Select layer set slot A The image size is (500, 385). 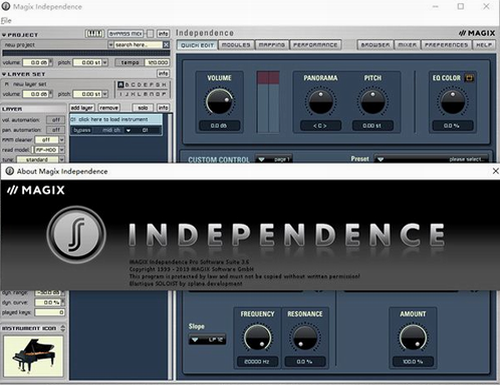121,85
